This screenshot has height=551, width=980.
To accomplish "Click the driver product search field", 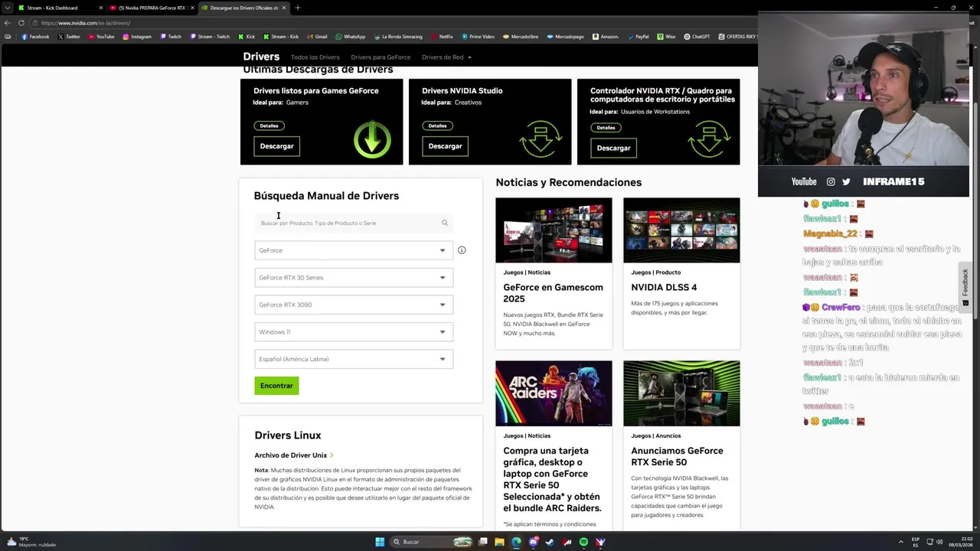I will coord(354,223).
